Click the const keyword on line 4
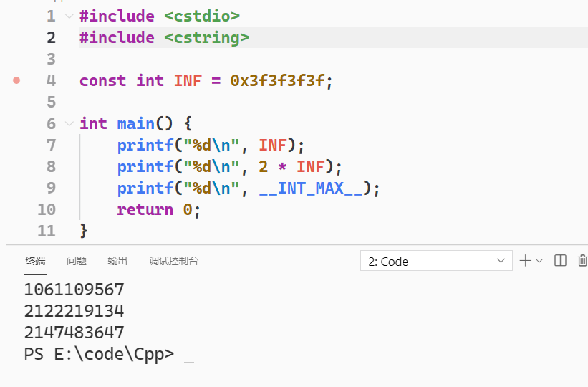Image resolution: width=588 pixels, height=387 pixels. pos(102,81)
